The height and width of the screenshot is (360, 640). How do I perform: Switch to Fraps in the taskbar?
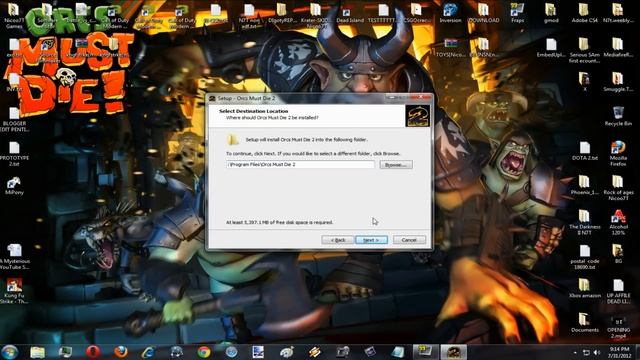point(425,352)
